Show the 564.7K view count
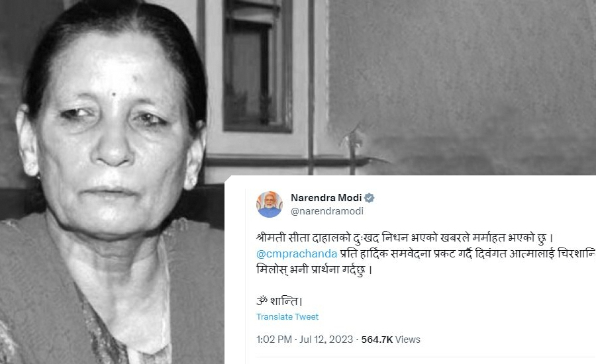Screen dimensions: 596x364 (x=377, y=340)
